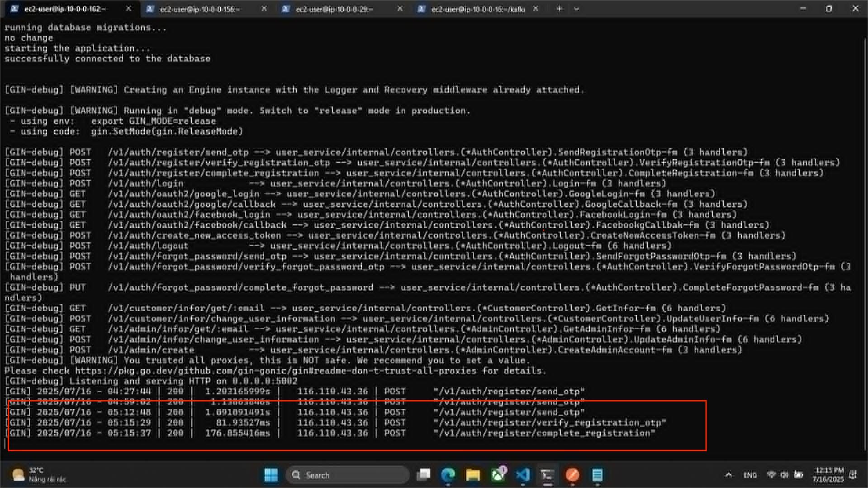Click the verify_registration_otp log line at 05:15:29
868x488 pixels.
coord(336,423)
